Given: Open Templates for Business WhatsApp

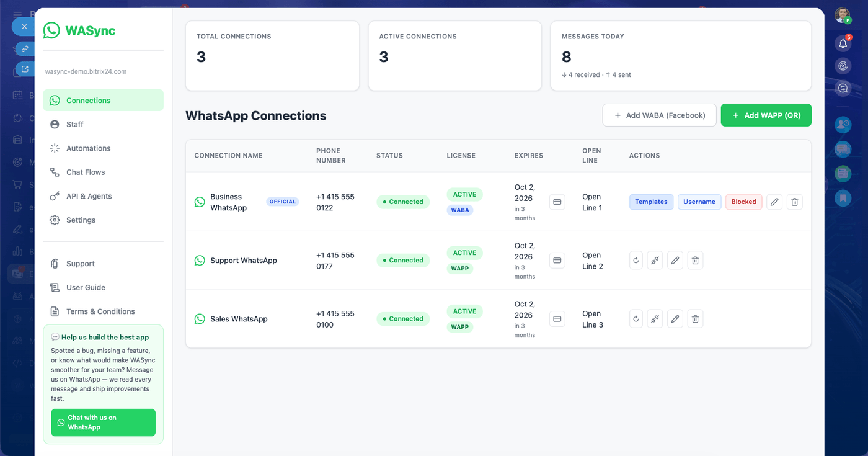Looking at the screenshot, I should [651, 202].
